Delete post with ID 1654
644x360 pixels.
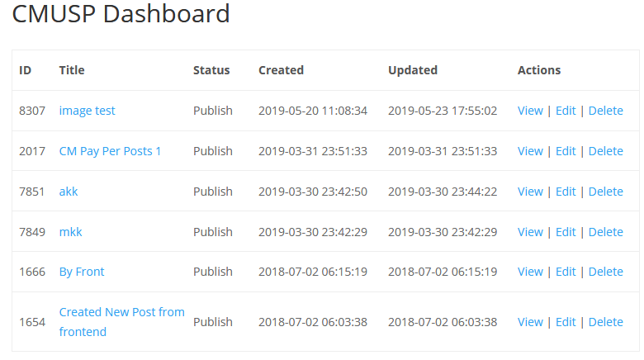coord(605,322)
